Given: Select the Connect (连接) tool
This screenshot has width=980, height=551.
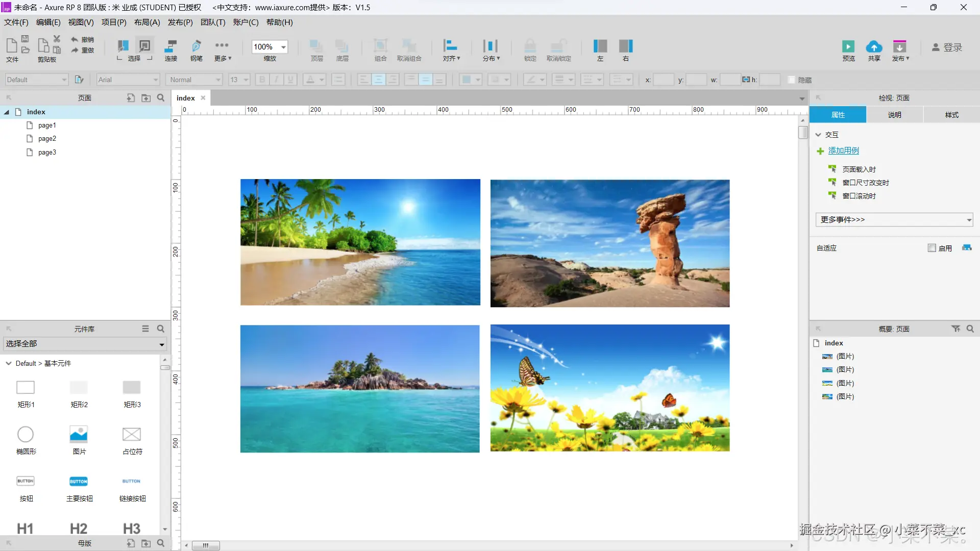Looking at the screenshot, I should [x=170, y=46].
